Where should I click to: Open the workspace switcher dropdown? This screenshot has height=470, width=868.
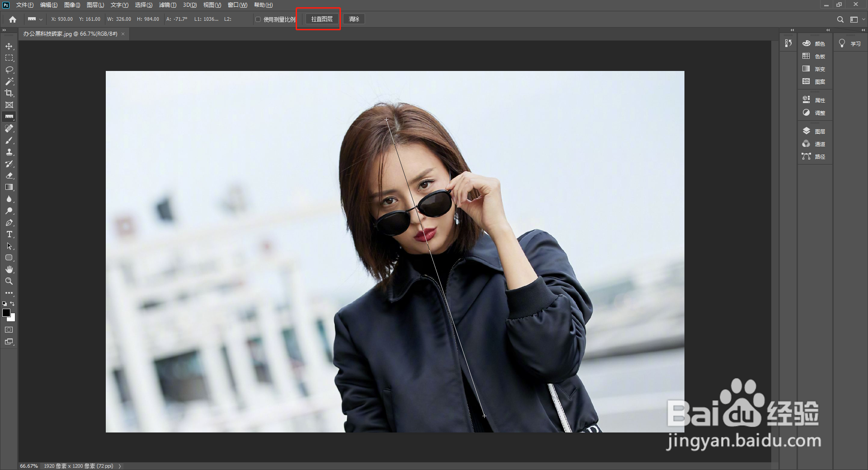click(857, 19)
